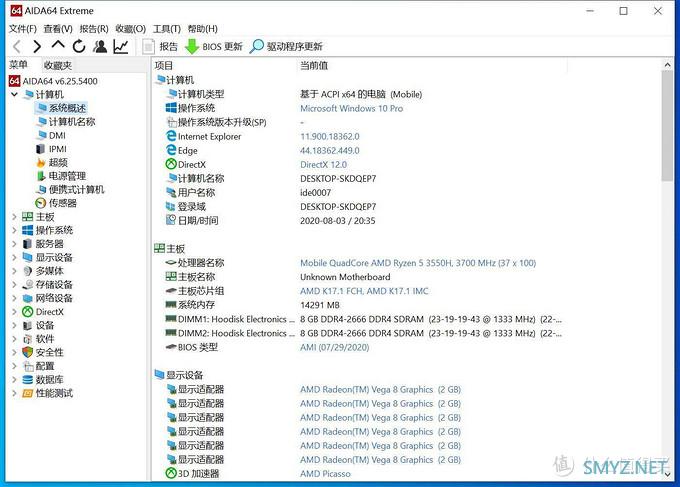This screenshot has height=487, width=680.
Task: Expand the 设备 node in the left tree
Action: click(x=14, y=325)
